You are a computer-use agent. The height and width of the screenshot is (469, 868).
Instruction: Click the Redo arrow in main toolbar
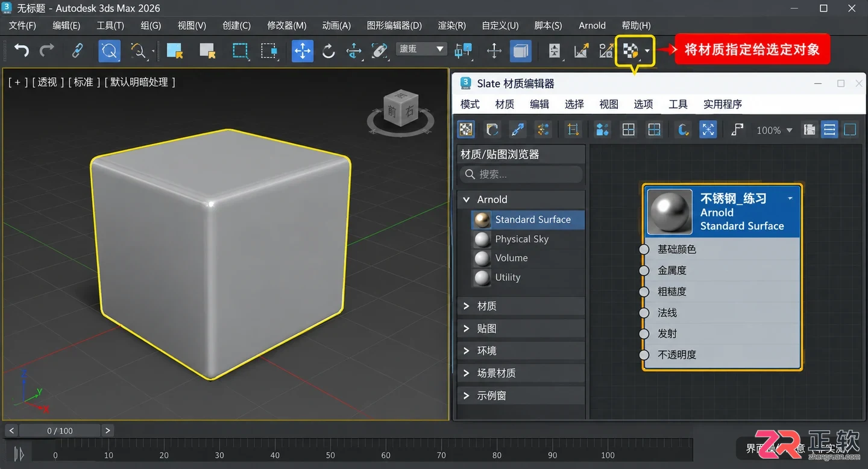coord(47,50)
